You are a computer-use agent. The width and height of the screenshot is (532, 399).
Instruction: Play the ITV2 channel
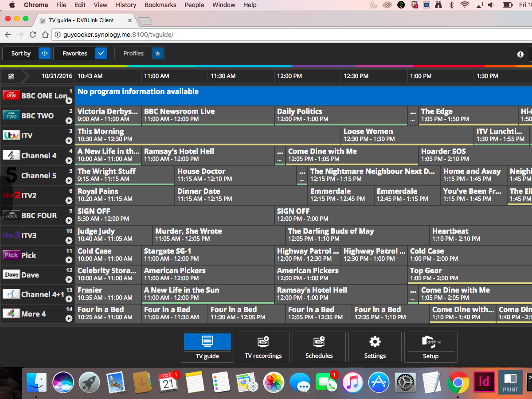click(69, 200)
